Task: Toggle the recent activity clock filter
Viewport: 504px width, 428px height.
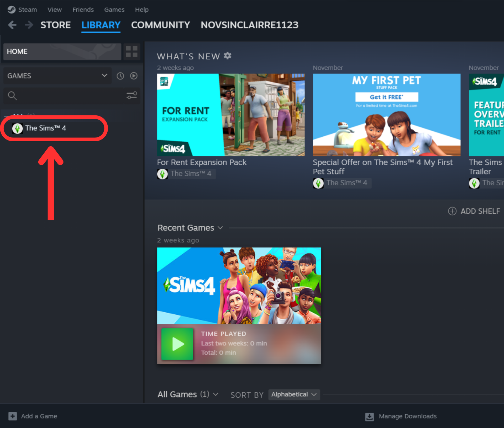Action: point(120,76)
